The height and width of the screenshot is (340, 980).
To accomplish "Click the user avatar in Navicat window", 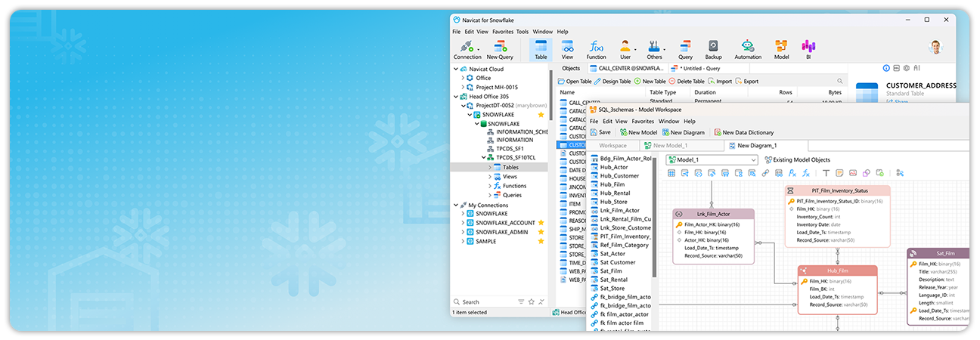I will click(x=935, y=48).
